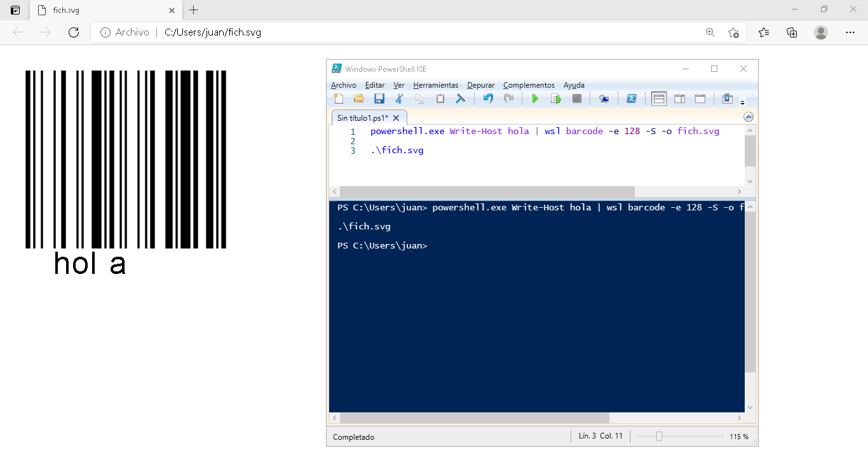Expand ISE toolbar overflow options arrow

point(742,102)
